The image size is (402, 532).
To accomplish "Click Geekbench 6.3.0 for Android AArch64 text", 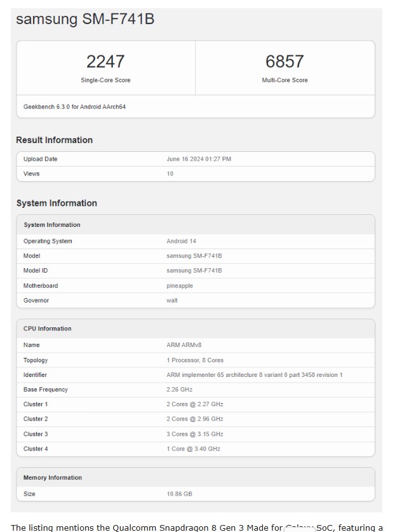I will point(74,107).
